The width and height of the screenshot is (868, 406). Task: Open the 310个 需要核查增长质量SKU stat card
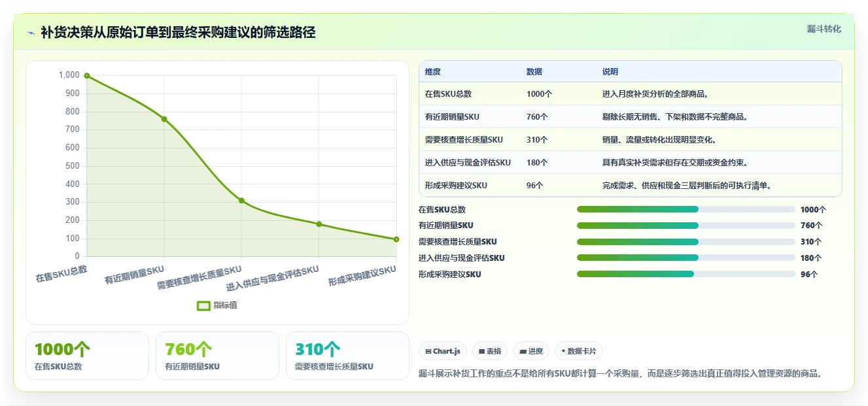[347, 356]
